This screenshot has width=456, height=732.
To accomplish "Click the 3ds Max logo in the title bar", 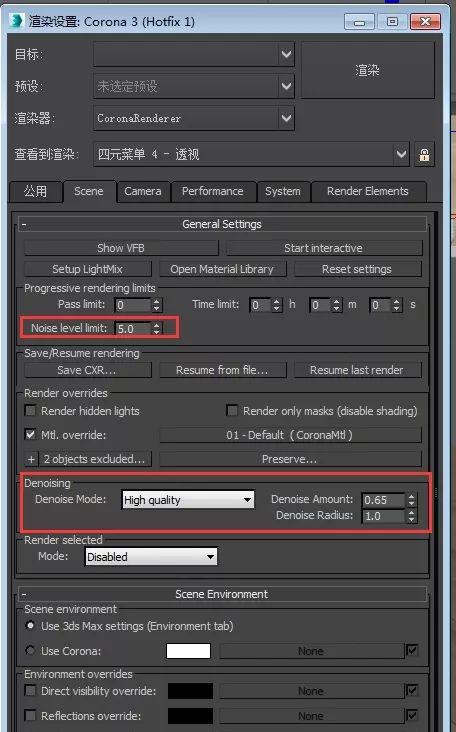I will click(17, 21).
